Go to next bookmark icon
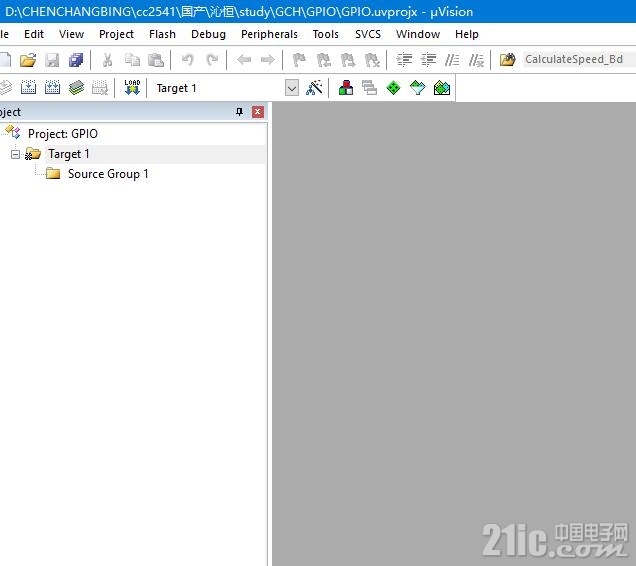Viewport: 636px width, 566px height. (348, 60)
